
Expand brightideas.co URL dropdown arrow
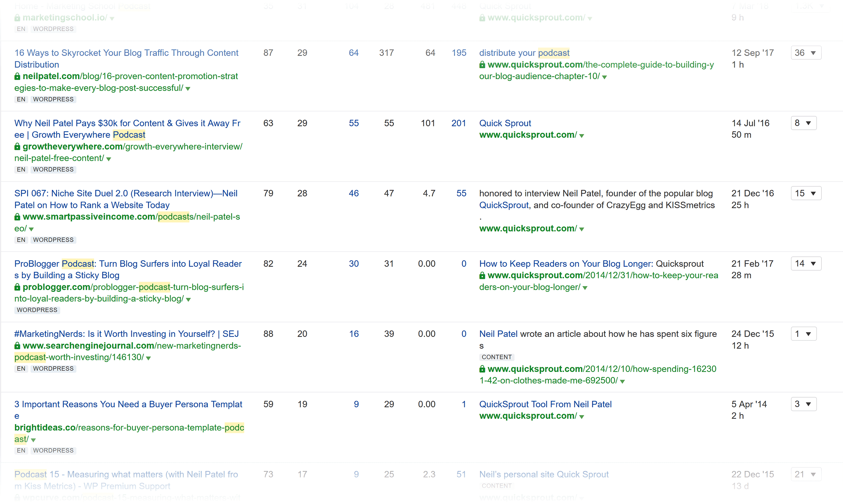33,440
